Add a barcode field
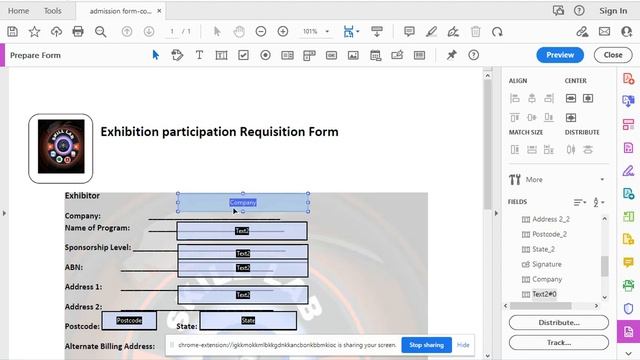This screenshot has height=360, width=640. 419,55
